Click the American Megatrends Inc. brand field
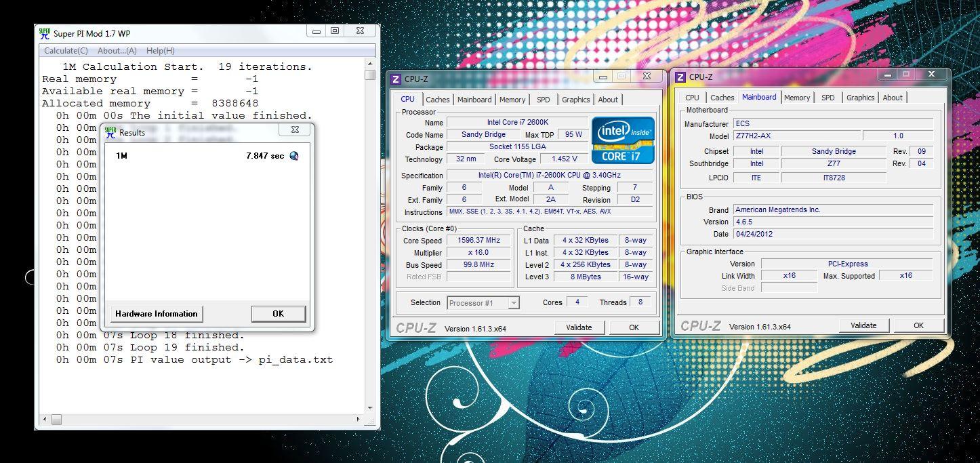980x463 pixels. tap(833, 210)
